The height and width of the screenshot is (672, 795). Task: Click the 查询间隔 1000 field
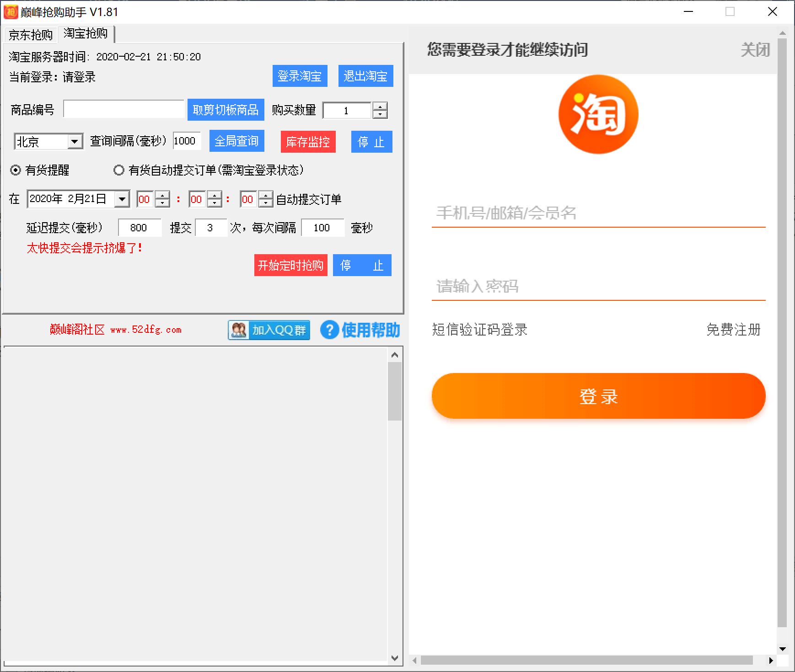tap(187, 141)
